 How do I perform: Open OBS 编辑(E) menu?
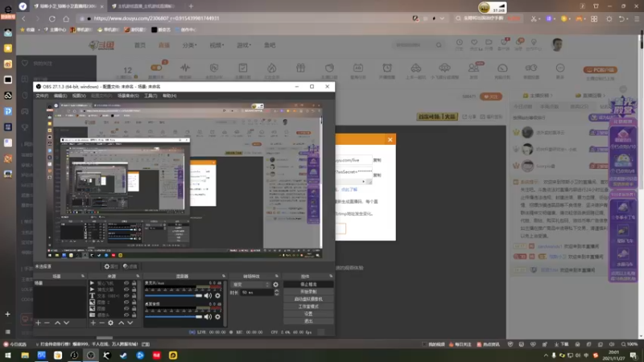pos(60,96)
